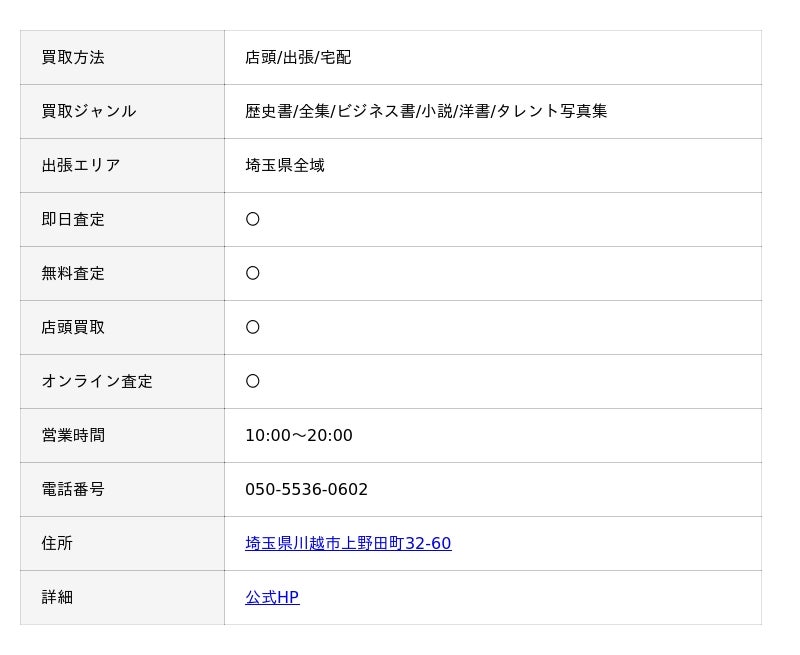Click the 埼玉県全域 text
Image resolution: width=800 pixels, height=655 pixels.
[285, 166]
